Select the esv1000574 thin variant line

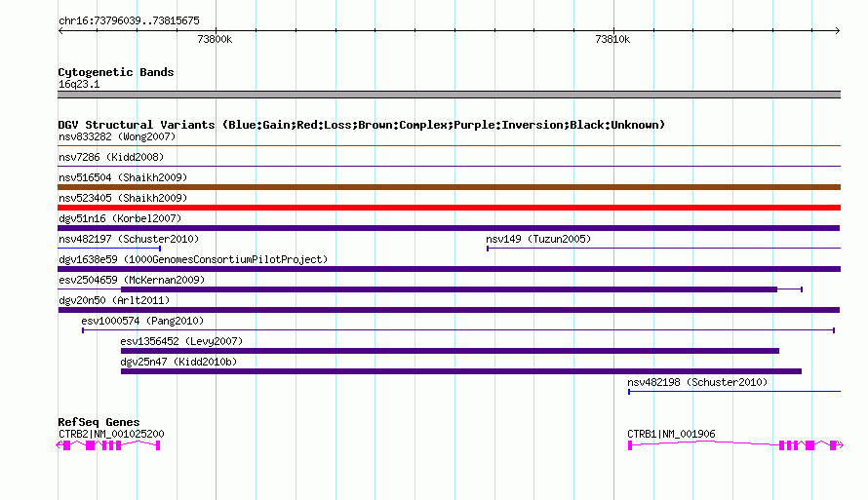point(458,330)
